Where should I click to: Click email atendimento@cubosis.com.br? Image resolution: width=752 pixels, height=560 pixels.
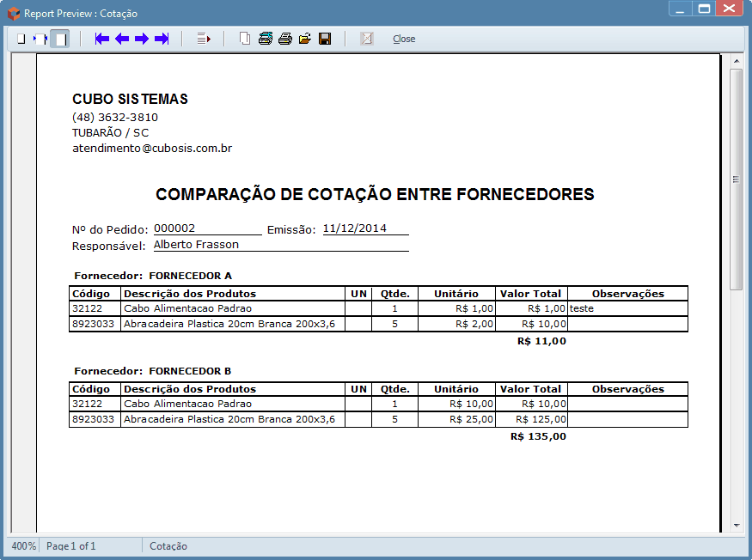(152, 148)
